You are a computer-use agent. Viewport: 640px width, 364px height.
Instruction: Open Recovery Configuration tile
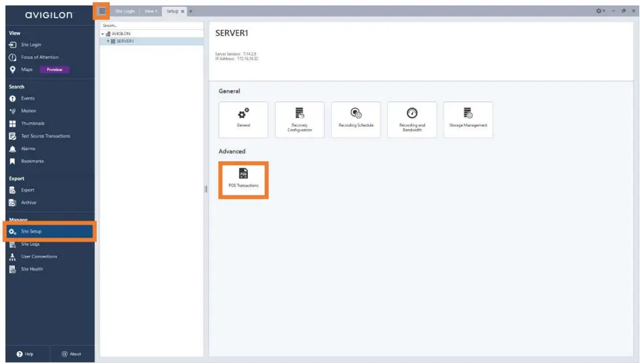tap(299, 120)
